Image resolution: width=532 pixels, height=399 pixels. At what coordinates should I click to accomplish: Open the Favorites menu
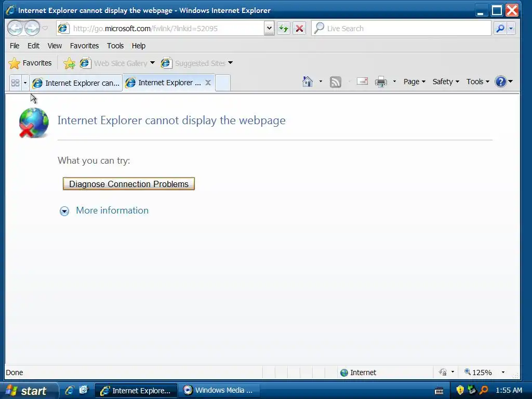click(x=84, y=46)
